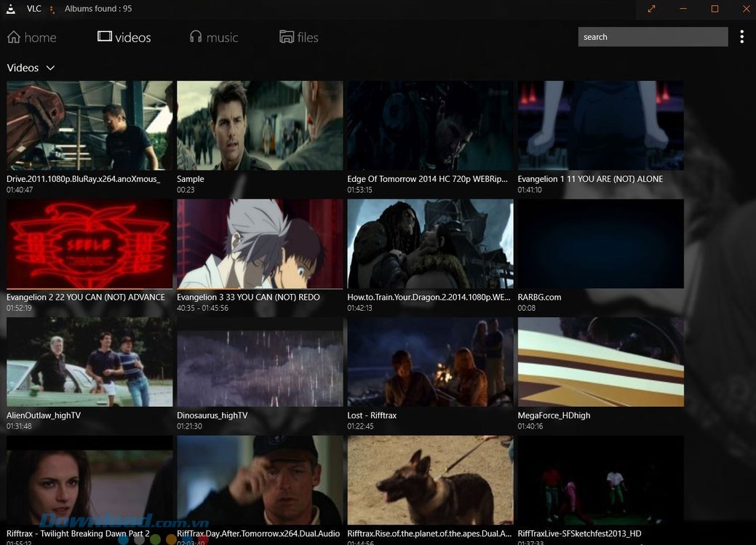Open Rifftrax Rise of the planet thumbnail
Screen dimensions: 756x545
(x=430, y=480)
